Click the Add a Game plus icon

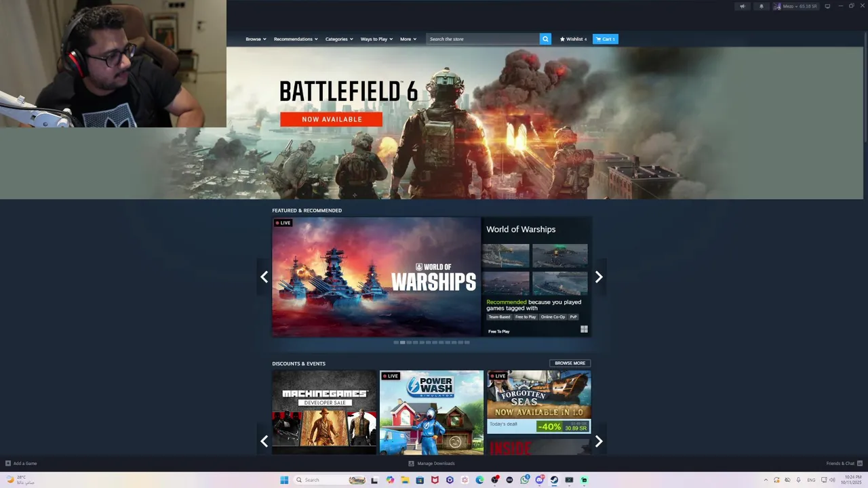click(8, 464)
